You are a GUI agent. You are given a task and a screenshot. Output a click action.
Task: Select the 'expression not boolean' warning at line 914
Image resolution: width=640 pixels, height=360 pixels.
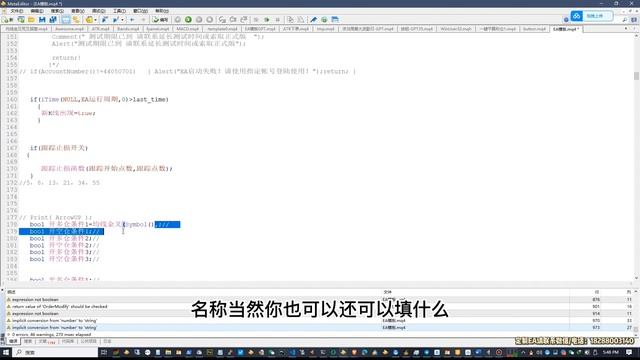pyautogui.click(x=318, y=313)
